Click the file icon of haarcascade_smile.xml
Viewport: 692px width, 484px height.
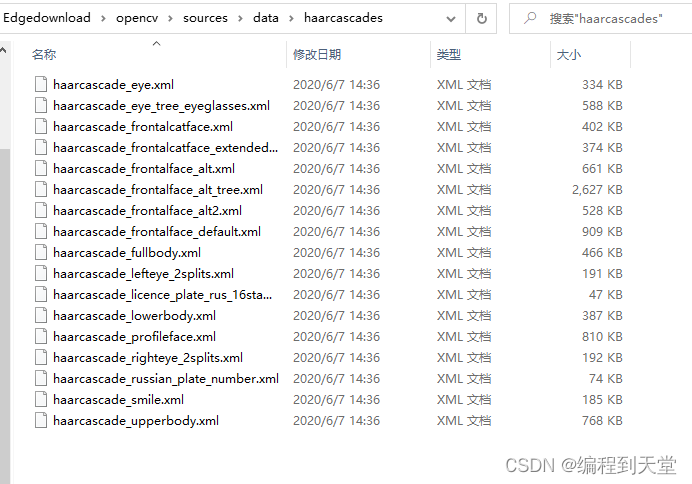point(41,400)
